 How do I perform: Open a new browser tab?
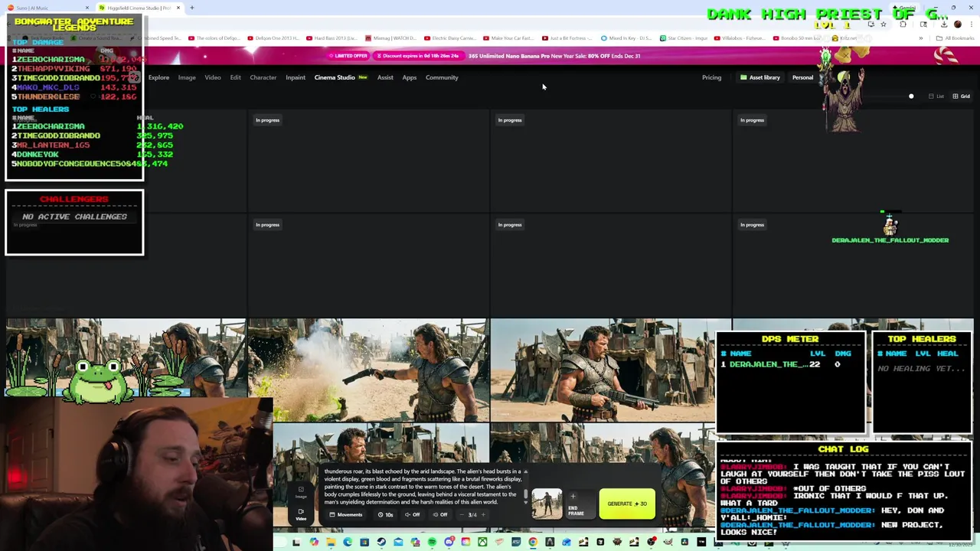coord(192,8)
